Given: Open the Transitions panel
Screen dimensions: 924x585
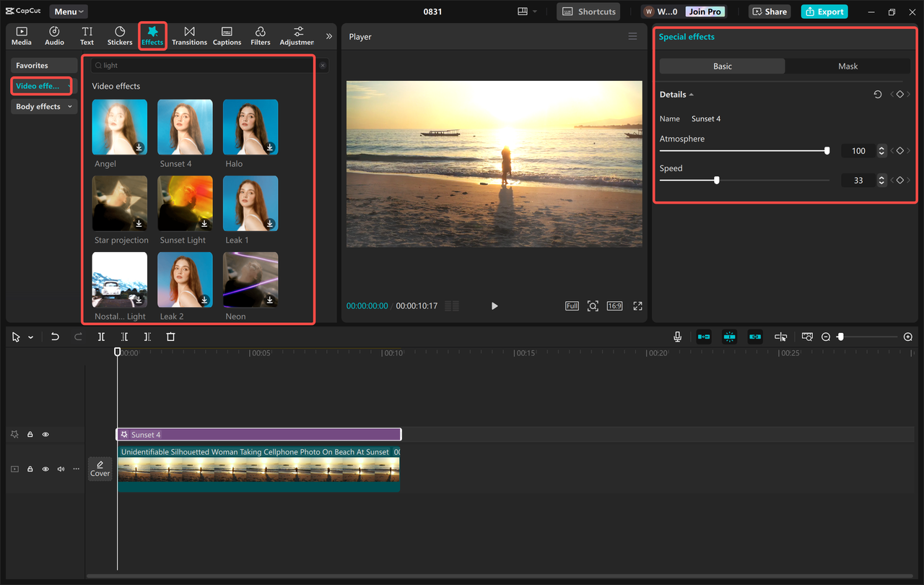Looking at the screenshot, I should coord(189,35).
